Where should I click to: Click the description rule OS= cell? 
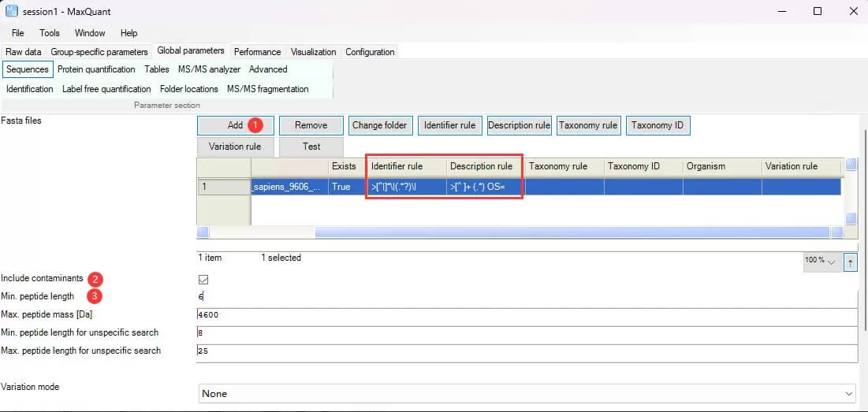tap(486, 187)
